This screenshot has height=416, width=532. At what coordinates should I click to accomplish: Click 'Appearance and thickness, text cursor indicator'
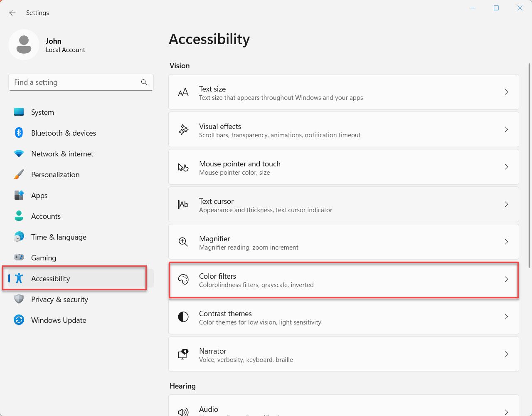coord(266,210)
